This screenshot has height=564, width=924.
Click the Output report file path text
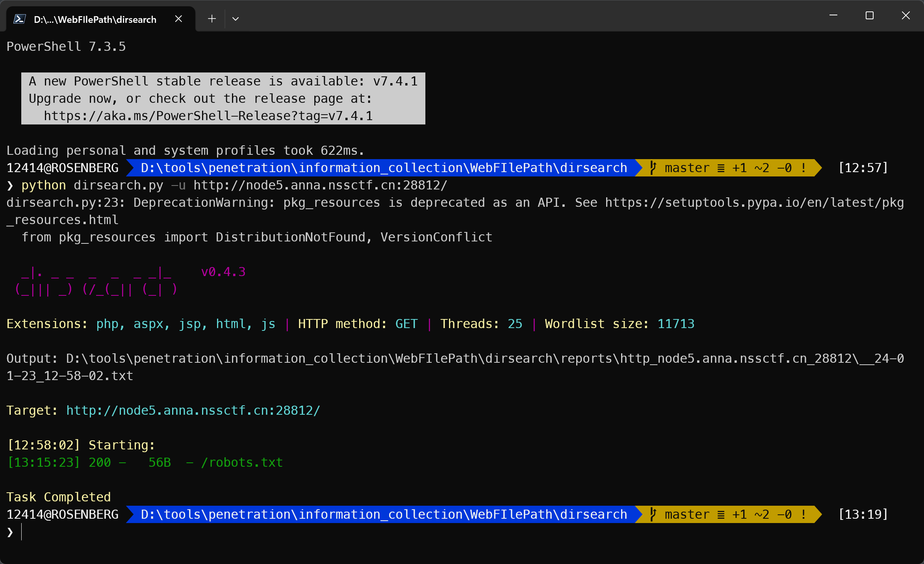(484, 358)
